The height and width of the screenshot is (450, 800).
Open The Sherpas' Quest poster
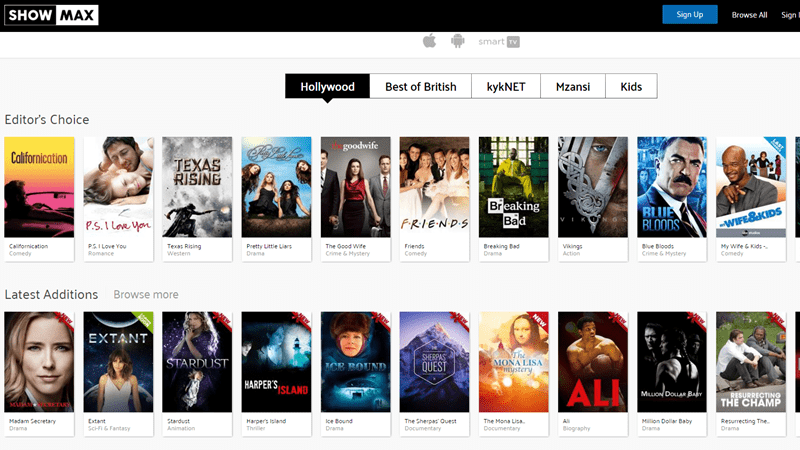click(x=435, y=362)
